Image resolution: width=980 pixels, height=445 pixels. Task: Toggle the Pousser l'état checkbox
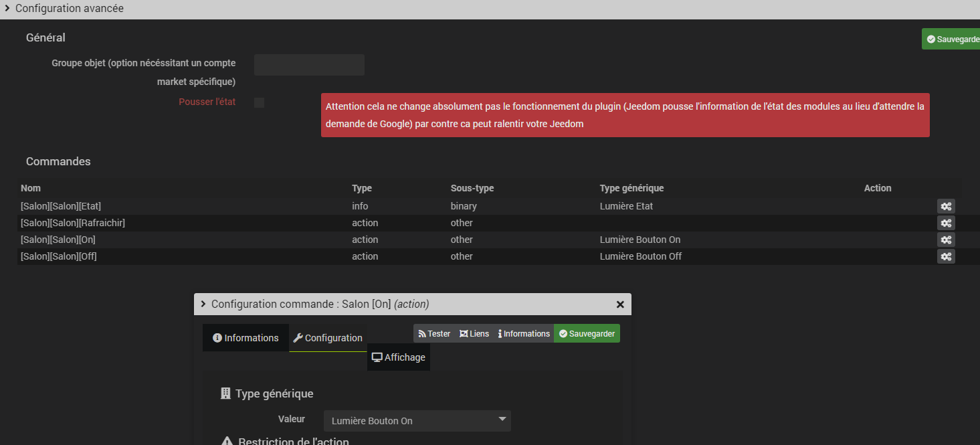pyautogui.click(x=259, y=102)
